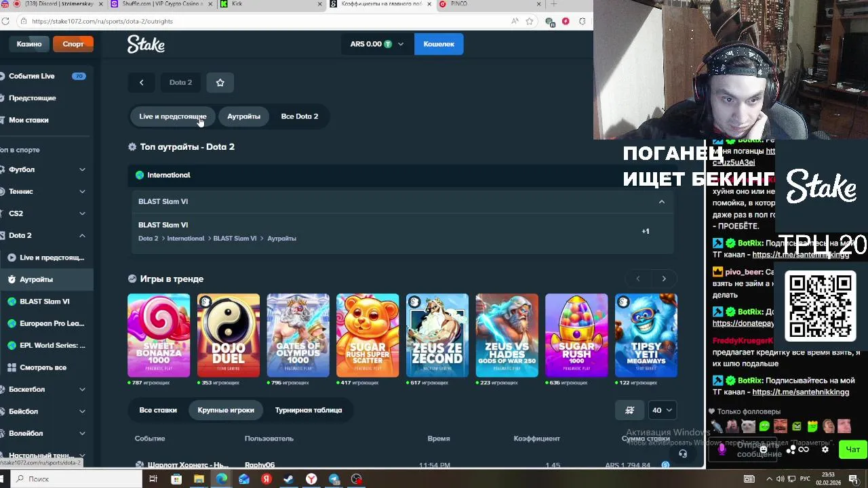Open Sugar Rush 1000 game tile
Screen dimensions: 868x488
576,335
